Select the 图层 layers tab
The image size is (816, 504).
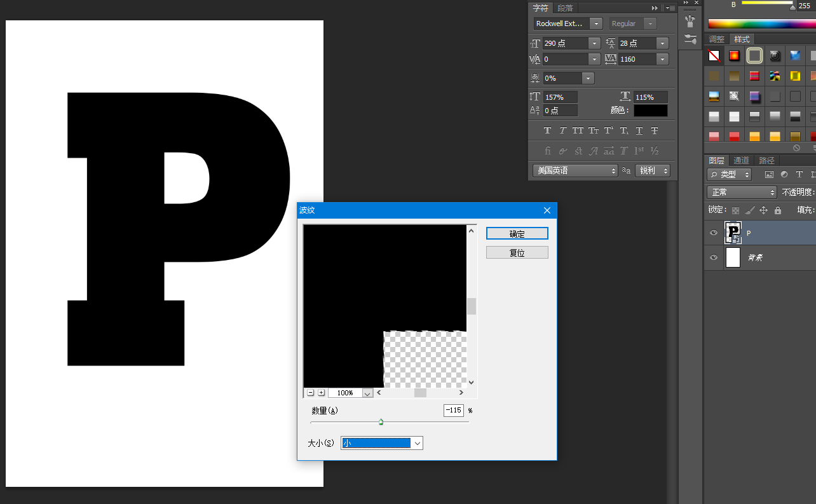[x=716, y=160]
